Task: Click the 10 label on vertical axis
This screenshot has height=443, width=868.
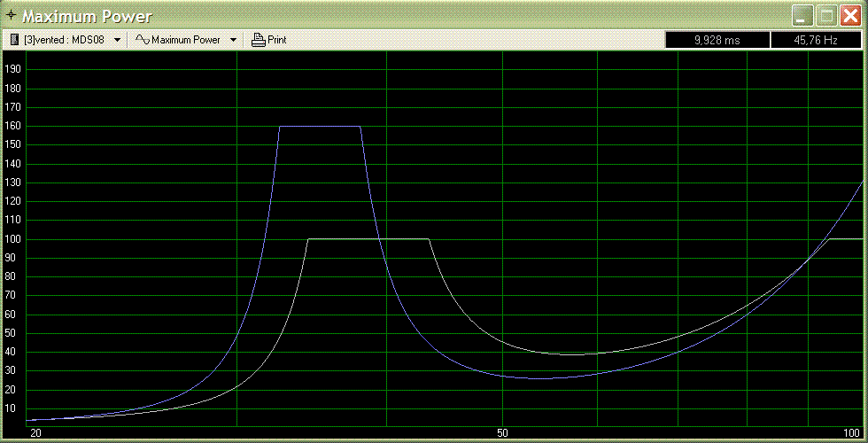Action: pos(12,408)
